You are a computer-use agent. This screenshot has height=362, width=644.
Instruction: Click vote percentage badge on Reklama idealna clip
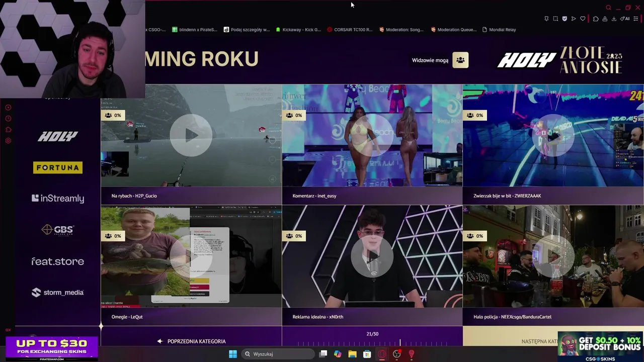[x=294, y=236]
